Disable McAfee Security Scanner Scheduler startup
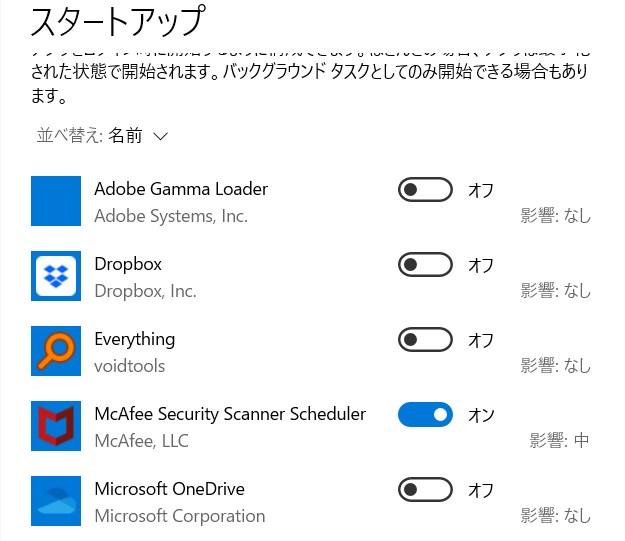This screenshot has width=625, height=541. (x=425, y=414)
